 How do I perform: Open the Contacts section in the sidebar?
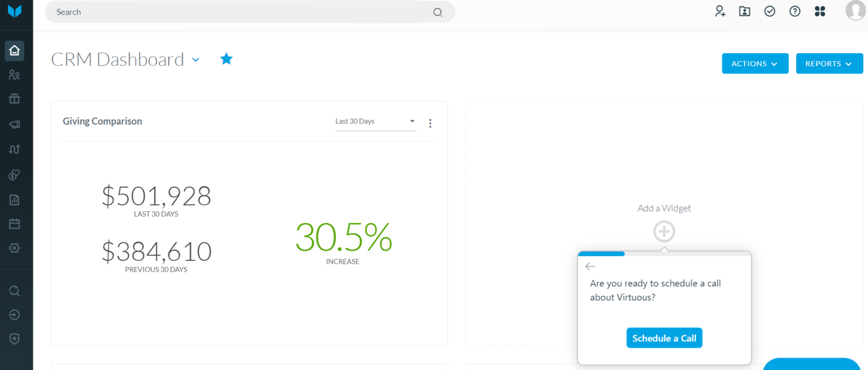(x=14, y=75)
